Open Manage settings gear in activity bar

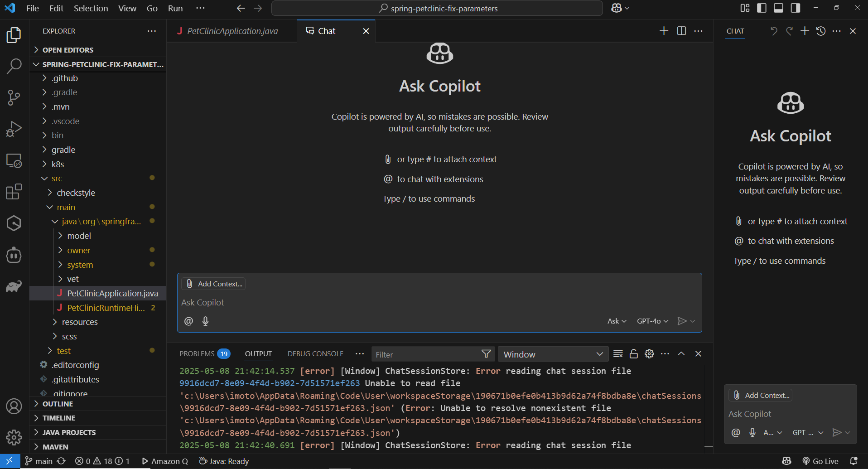pyautogui.click(x=14, y=437)
